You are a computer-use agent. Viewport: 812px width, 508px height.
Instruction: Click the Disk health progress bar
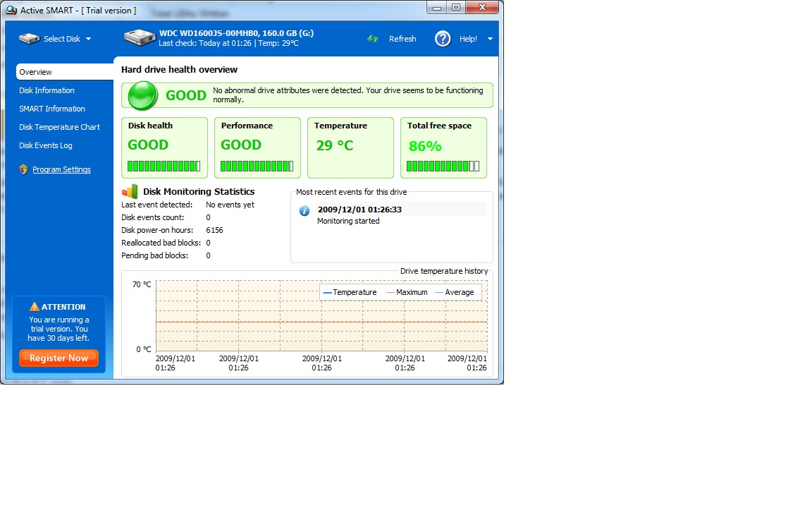click(x=164, y=167)
